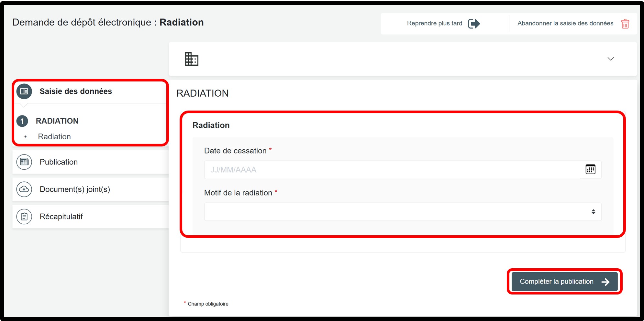Click the cloud download icon for Document(s) joint(s)
The width and height of the screenshot is (644, 321).
(x=24, y=189)
